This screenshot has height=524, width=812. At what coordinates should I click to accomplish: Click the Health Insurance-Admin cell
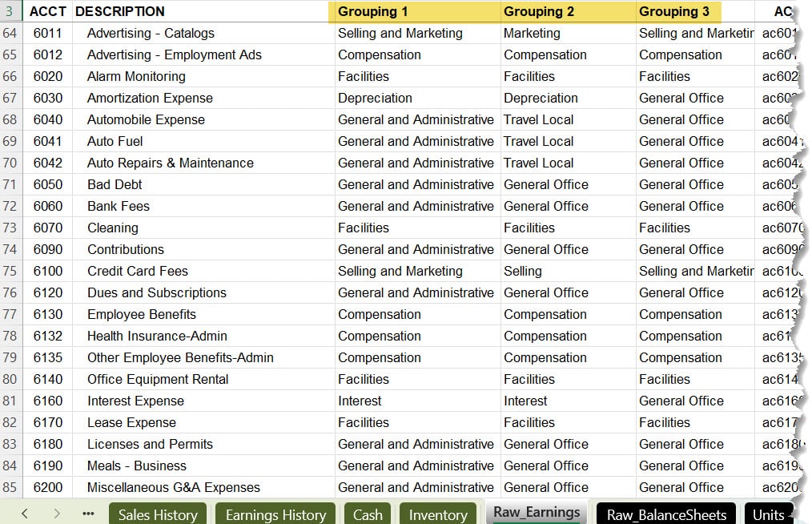pyautogui.click(x=203, y=336)
